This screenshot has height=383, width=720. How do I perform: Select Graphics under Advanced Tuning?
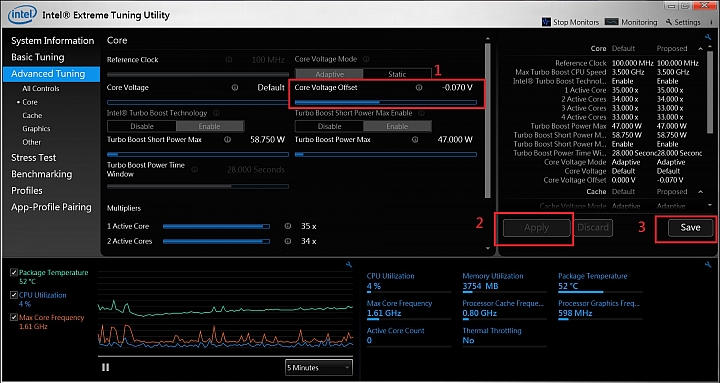click(x=36, y=129)
